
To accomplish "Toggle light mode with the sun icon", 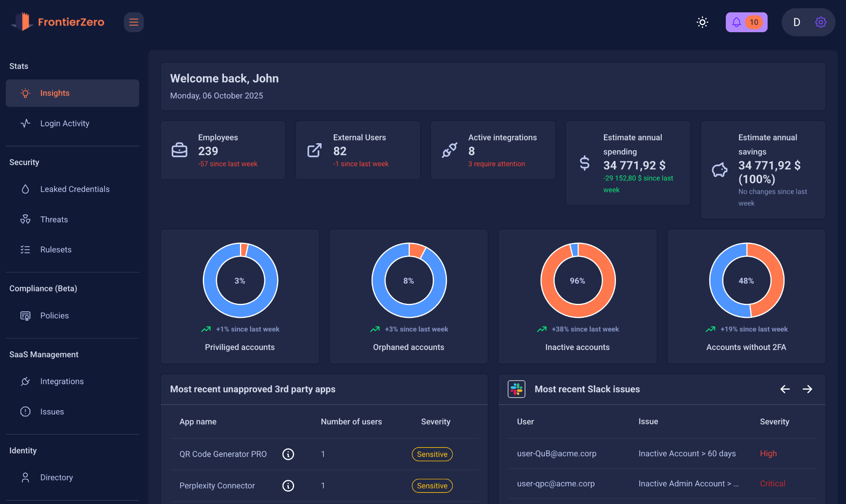I will [702, 22].
